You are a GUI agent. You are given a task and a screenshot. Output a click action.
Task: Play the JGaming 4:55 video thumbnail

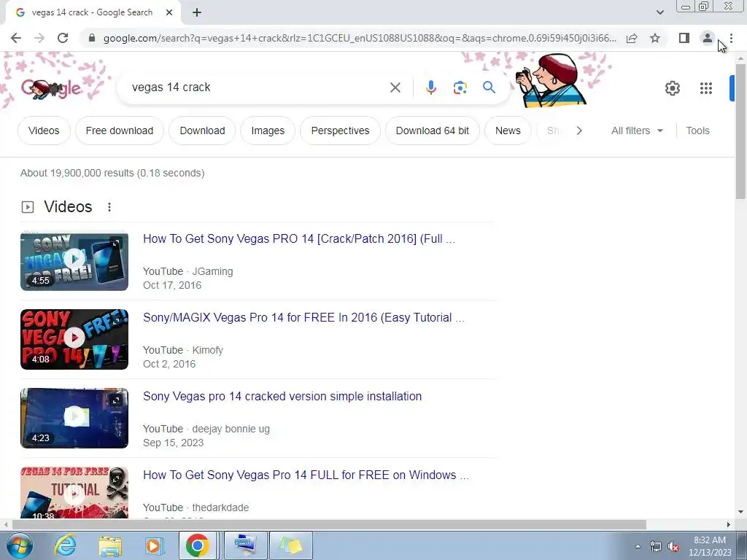[x=74, y=260]
